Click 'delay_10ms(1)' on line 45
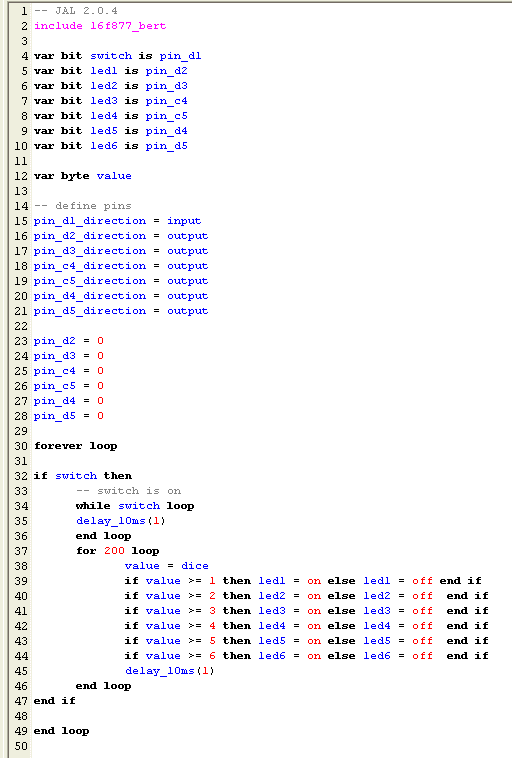Image resolution: width=512 pixels, height=758 pixels. [169, 671]
